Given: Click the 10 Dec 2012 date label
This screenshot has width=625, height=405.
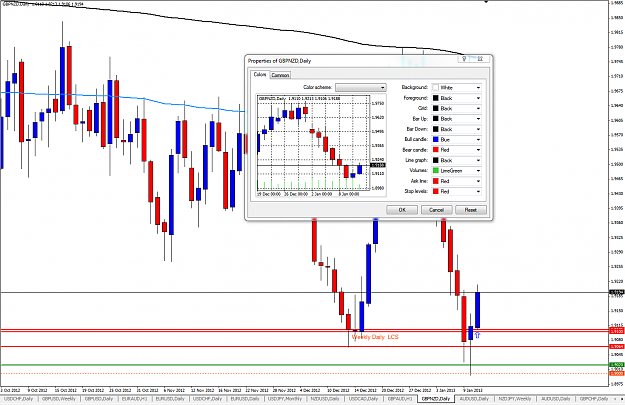Looking at the screenshot, I should pos(338,390).
